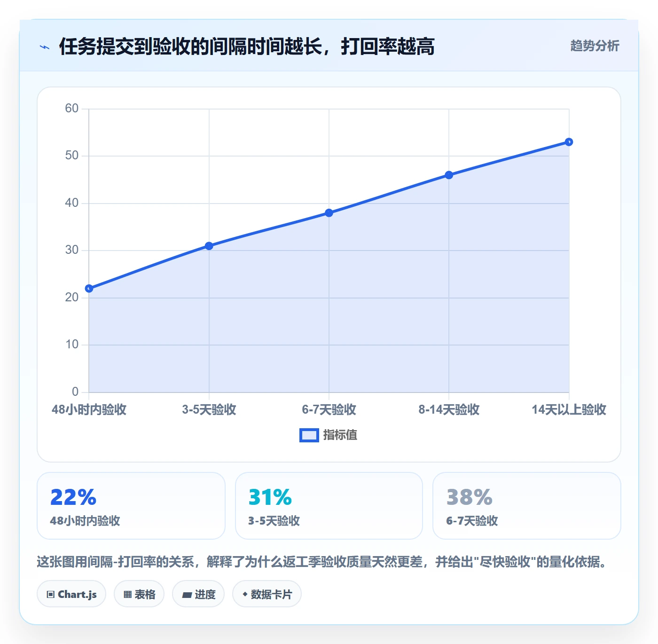This screenshot has width=658, height=644.
Task: Click the diamond icon in 数据卡片 chip
Action: (245, 594)
